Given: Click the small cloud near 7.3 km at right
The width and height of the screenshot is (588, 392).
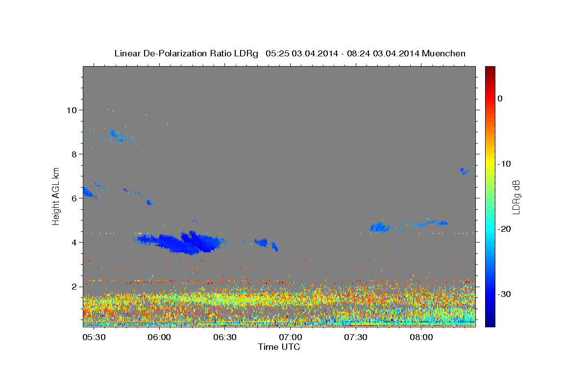Looking at the screenshot, I should (x=464, y=171).
